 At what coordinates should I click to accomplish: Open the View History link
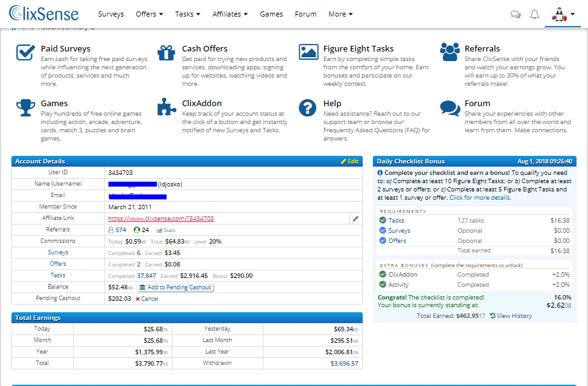pos(511,316)
